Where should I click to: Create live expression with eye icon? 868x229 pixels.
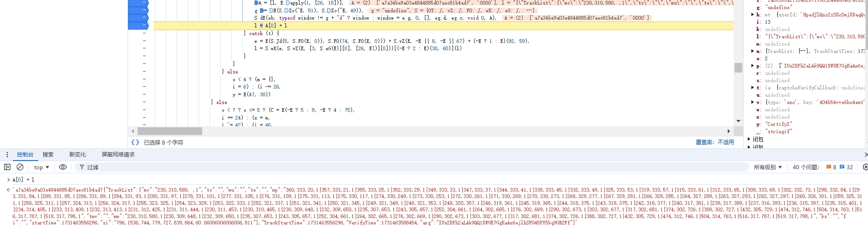63,167
